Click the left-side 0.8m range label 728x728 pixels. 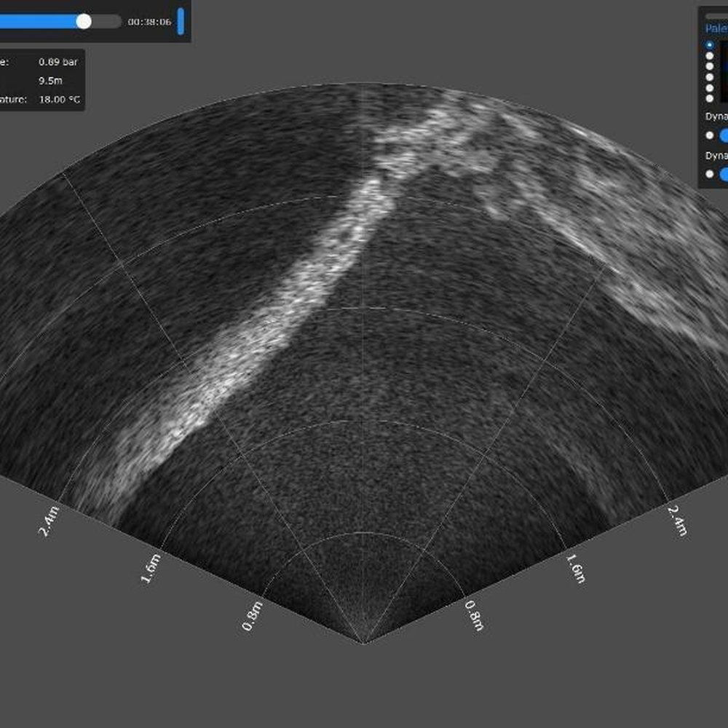[253, 616]
